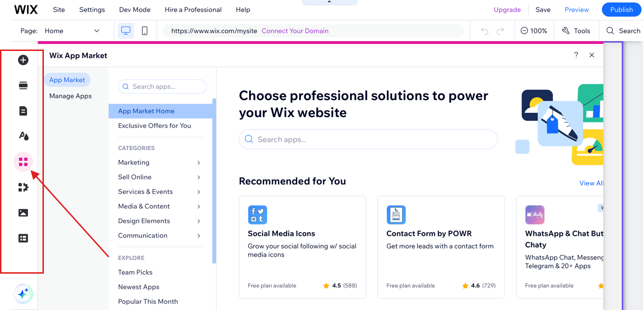Open the 100% zoom control
This screenshot has height=310, width=644.
(534, 31)
